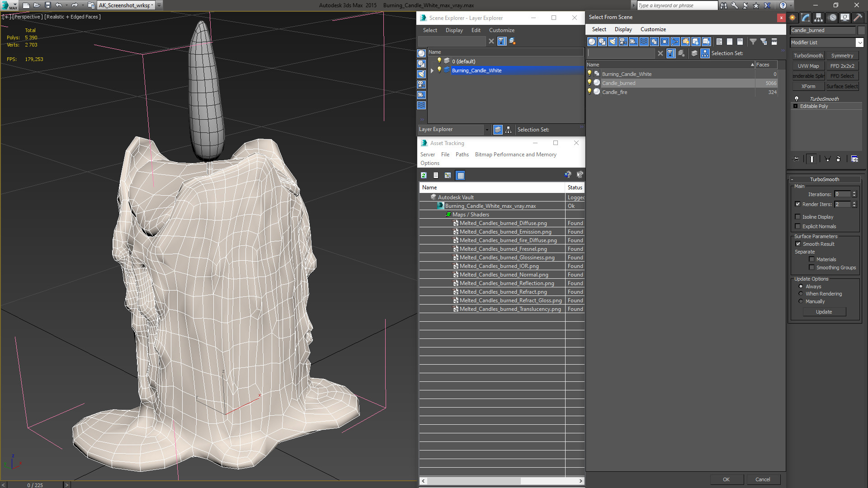The width and height of the screenshot is (868, 488).
Task: Toggle the Display Lights filter icon
Action: click(x=613, y=42)
